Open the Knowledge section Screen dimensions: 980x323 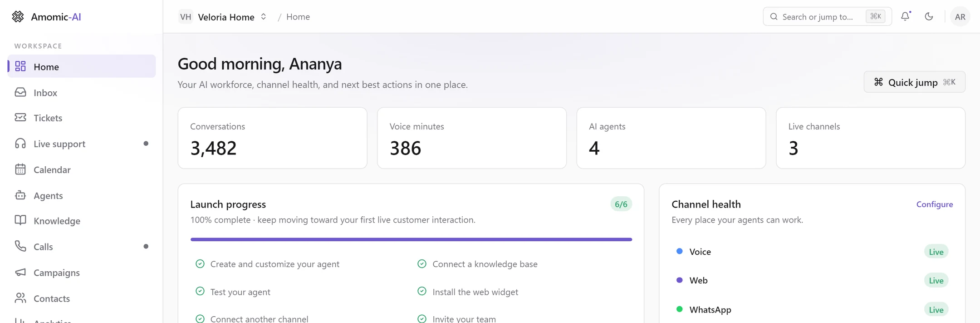pyautogui.click(x=82, y=220)
